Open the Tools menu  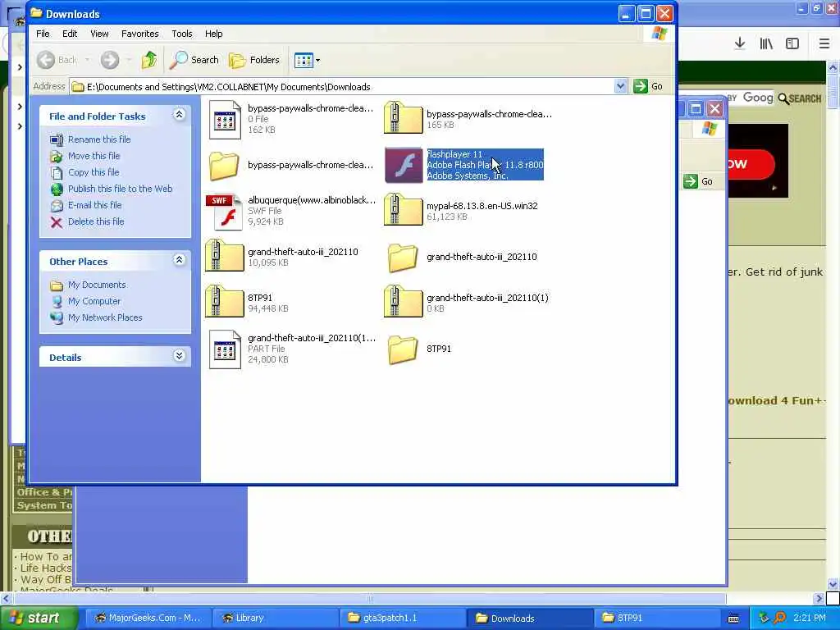(x=181, y=33)
